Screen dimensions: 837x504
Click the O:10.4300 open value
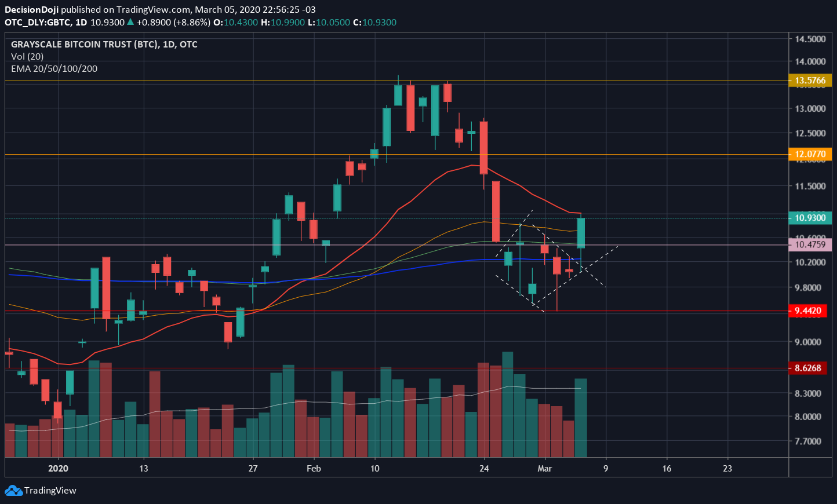tap(236, 22)
